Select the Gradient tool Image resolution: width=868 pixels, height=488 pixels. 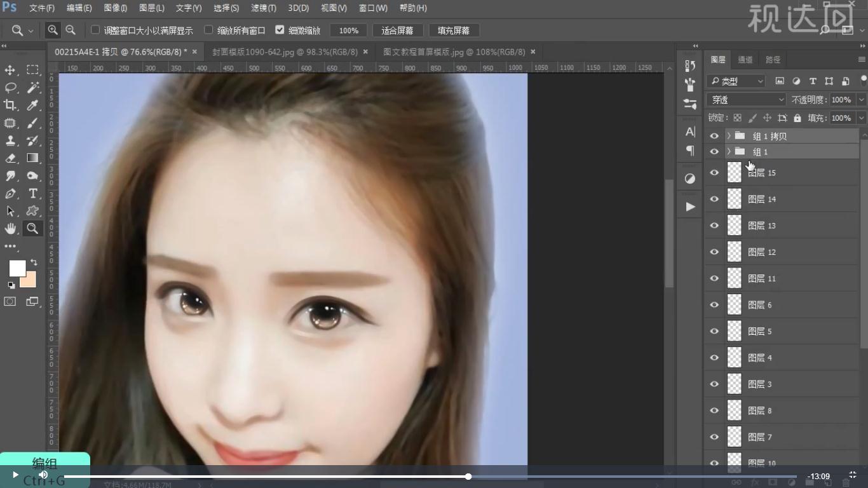click(32, 158)
